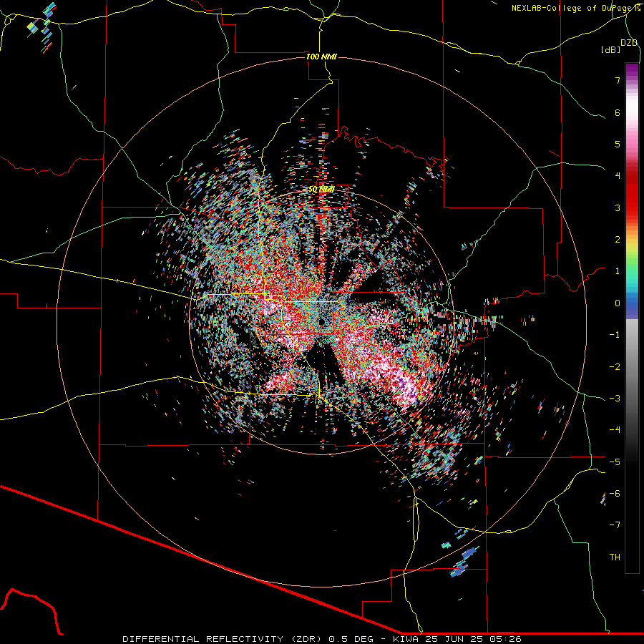The width and height of the screenshot is (644, 644).
Task: Click the 5 dB value on the color scale
Action: 618,144
